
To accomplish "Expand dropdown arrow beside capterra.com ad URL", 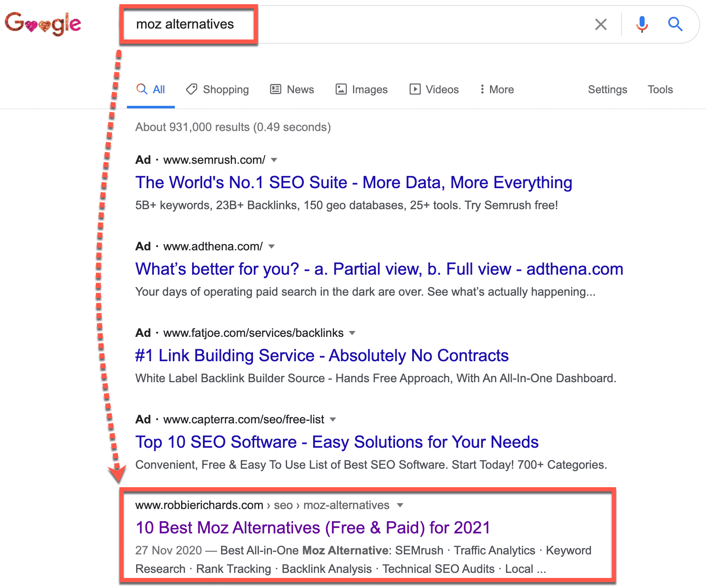I will pyautogui.click(x=333, y=420).
